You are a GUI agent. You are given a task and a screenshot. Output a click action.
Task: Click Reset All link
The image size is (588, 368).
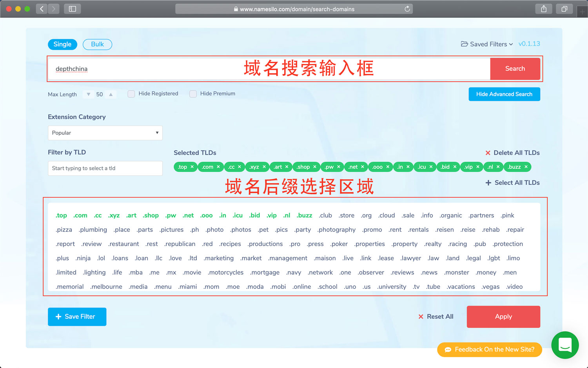[436, 317]
